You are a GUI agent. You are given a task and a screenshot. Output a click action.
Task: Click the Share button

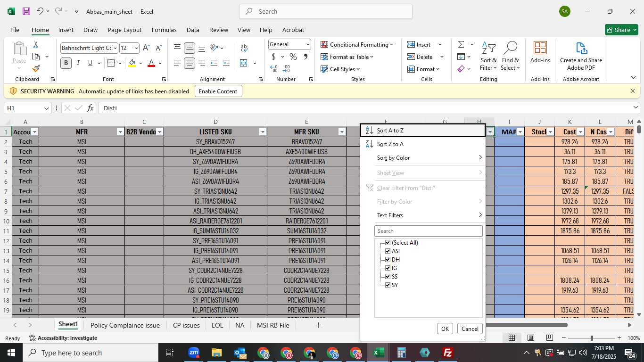pyautogui.click(x=621, y=30)
